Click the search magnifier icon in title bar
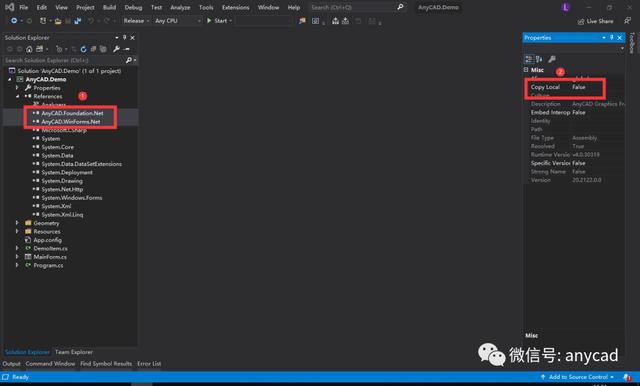Screen dimensions: 640x386 (400, 7)
